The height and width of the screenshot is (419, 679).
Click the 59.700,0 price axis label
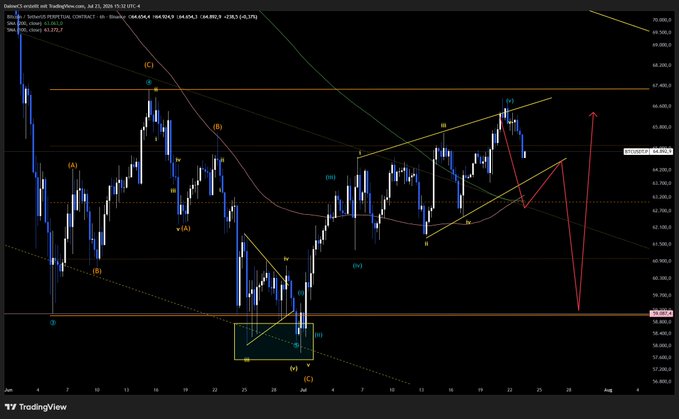[x=662, y=296]
